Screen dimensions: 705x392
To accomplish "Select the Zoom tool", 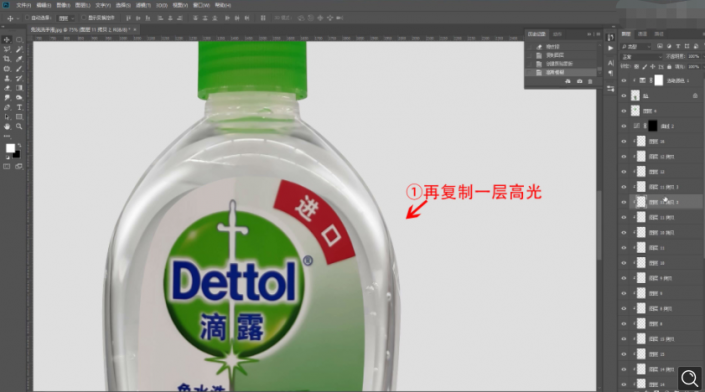I will coord(19,127).
